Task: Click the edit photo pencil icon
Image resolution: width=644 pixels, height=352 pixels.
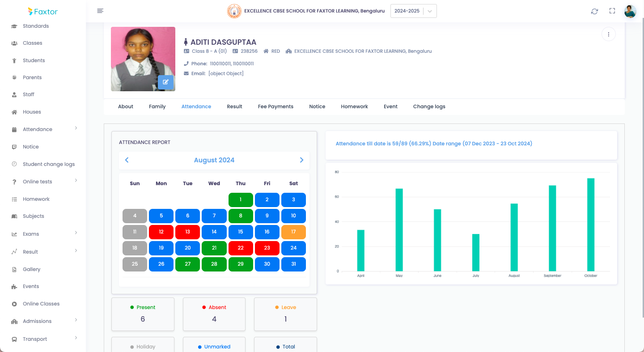Action: tap(165, 82)
